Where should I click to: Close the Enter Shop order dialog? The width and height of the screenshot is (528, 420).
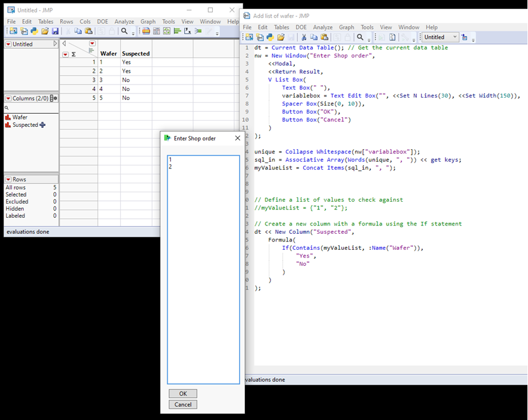237,138
